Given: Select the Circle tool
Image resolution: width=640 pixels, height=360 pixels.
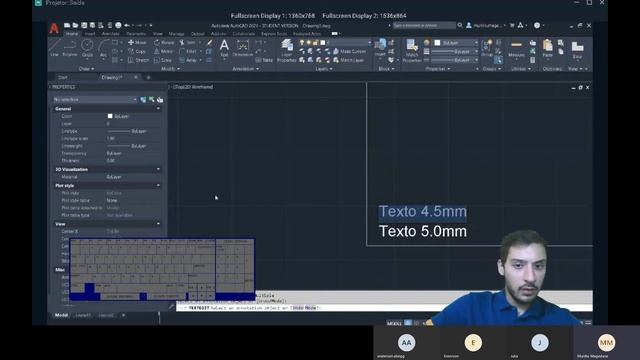Looking at the screenshot, I should pos(87,48).
